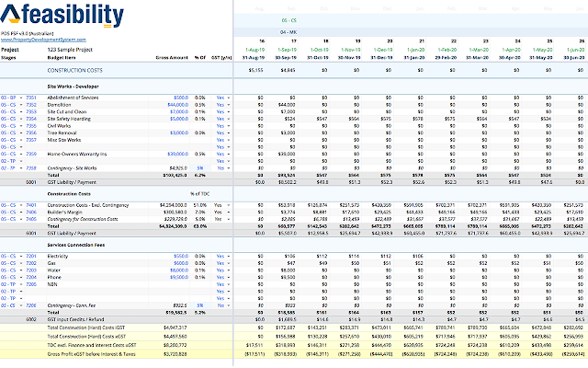Click budget code 7351 for Abolishment of Services
Image resolution: width=588 pixels, height=368 pixels.
[30, 97]
